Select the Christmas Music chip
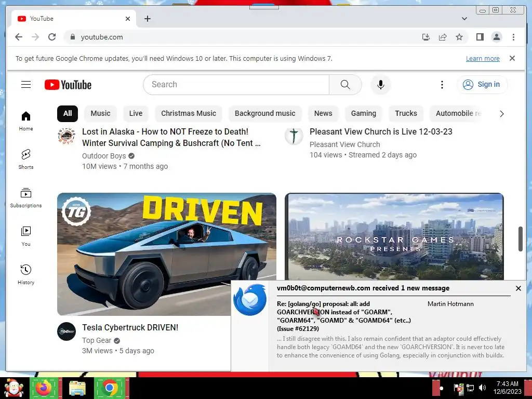The width and height of the screenshot is (532, 399). point(188,113)
